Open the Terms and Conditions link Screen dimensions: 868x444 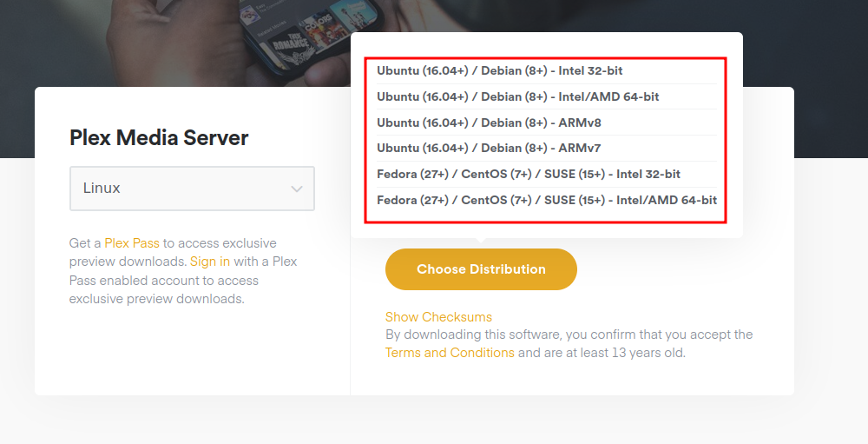(x=450, y=353)
